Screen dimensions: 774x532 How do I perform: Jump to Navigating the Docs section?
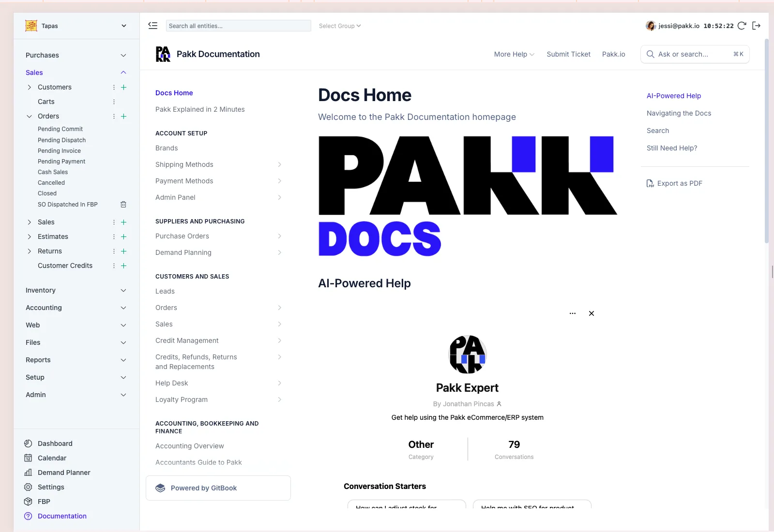(679, 113)
